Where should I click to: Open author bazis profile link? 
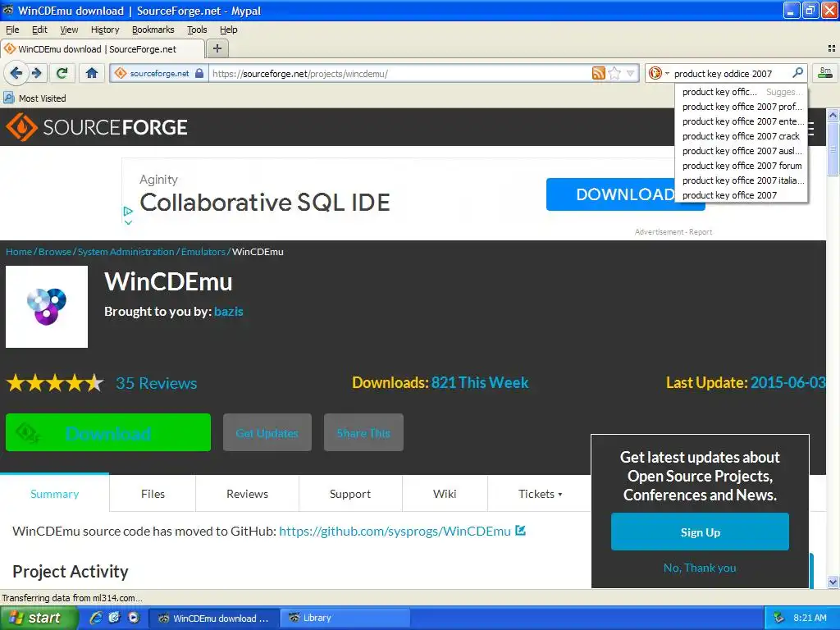229,311
